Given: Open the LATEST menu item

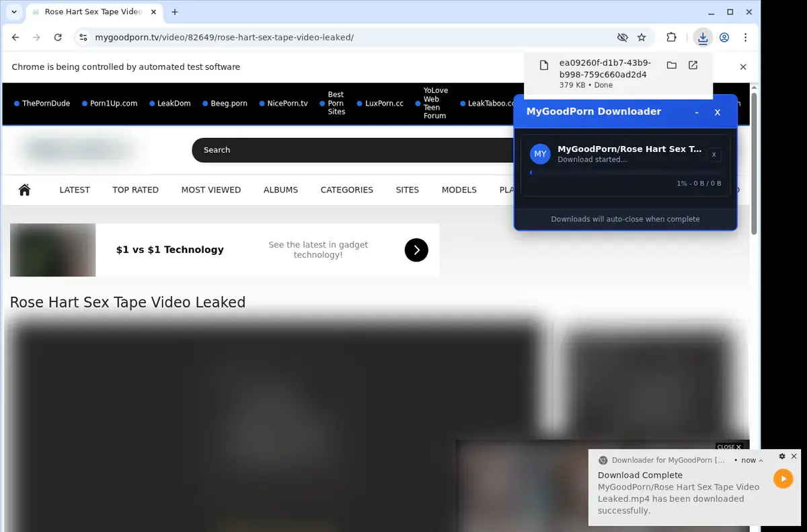Looking at the screenshot, I should point(75,190).
